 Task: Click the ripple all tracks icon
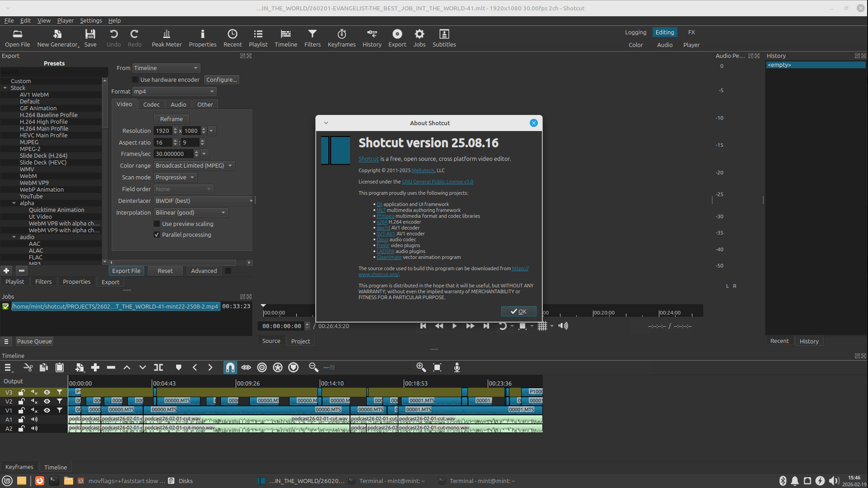278,367
